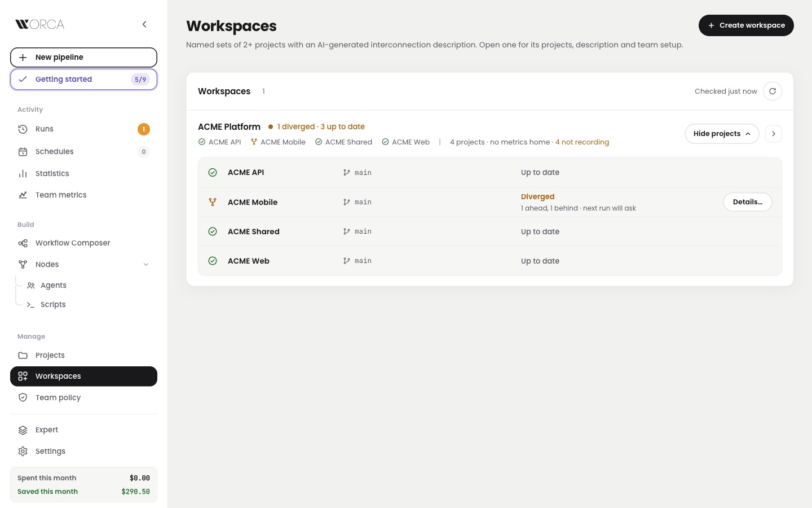
Task: Click the Scripts terminal icon
Action: 31,305
